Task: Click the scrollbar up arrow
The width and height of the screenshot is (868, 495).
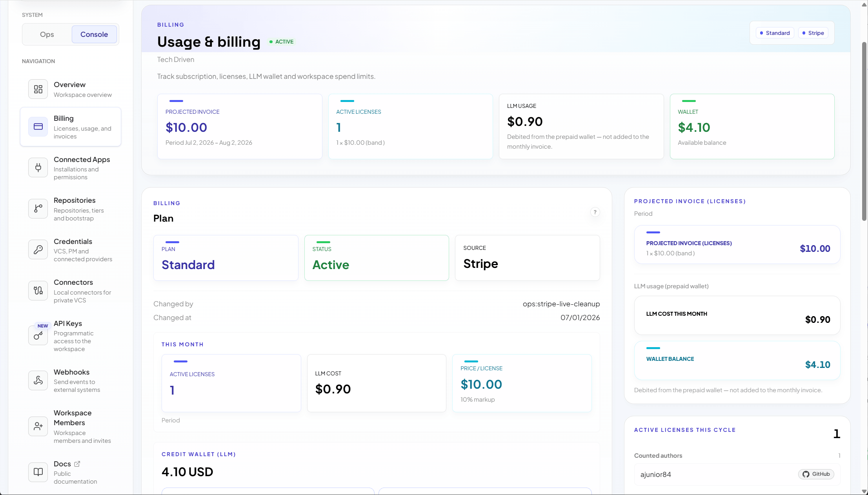Action: (864, 5)
